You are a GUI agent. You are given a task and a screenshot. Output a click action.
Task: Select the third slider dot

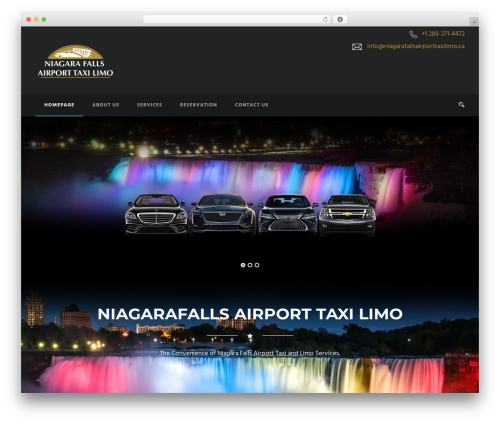(x=257, y=265)
